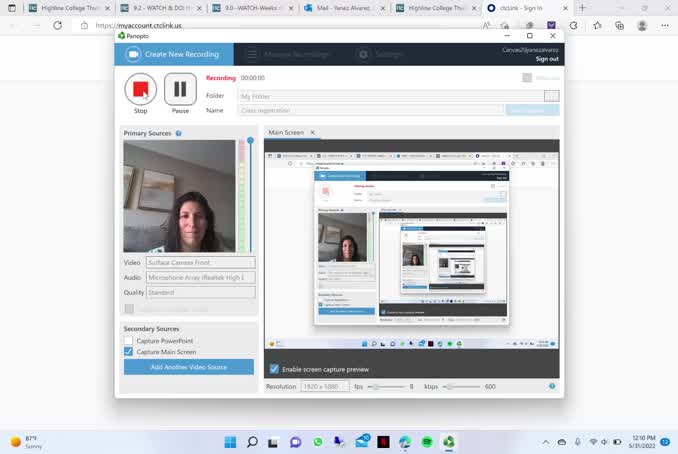Open Spotify from taskbar
This screenshot has width=678, height=454.
427,442
